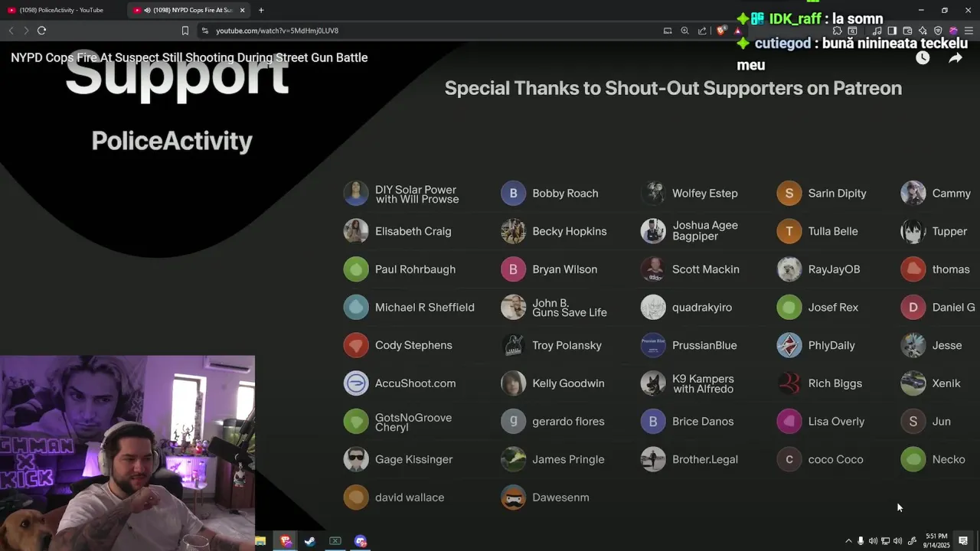The width and height of the screenshot is (980, 551).
Task: Click supporter name Kelly Goodwin
Action: point(568,383)
